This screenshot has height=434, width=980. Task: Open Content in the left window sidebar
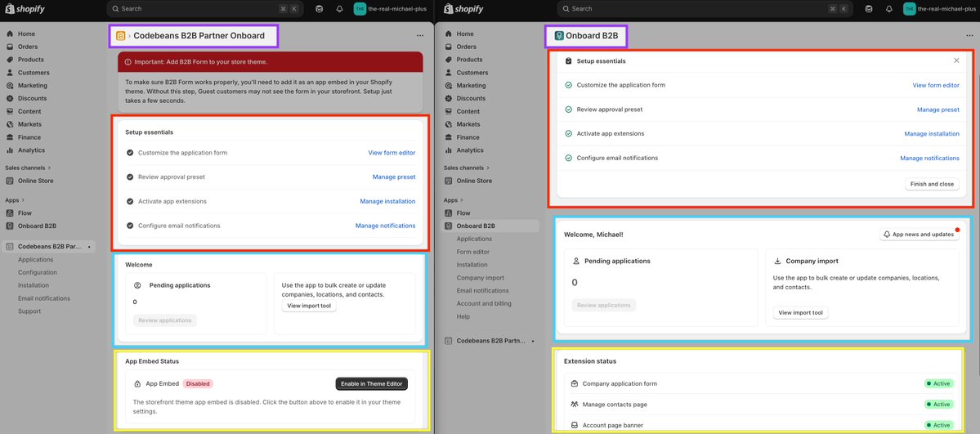pos(29,111)
